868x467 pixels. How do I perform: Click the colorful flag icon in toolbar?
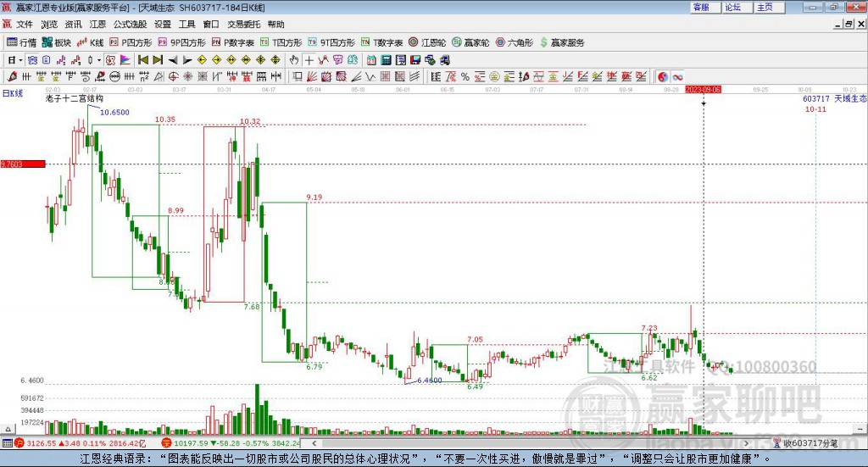tap(125, 60)
